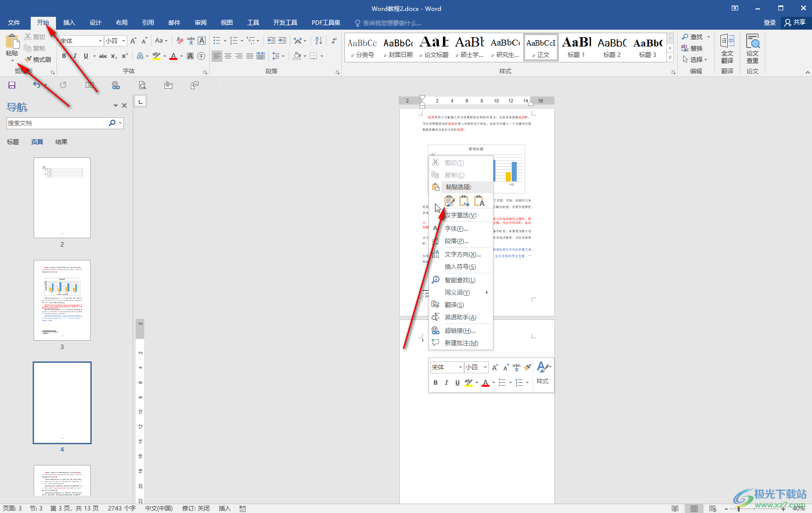Open the ribbon font size dropdown (小四)

pos(123,41)
